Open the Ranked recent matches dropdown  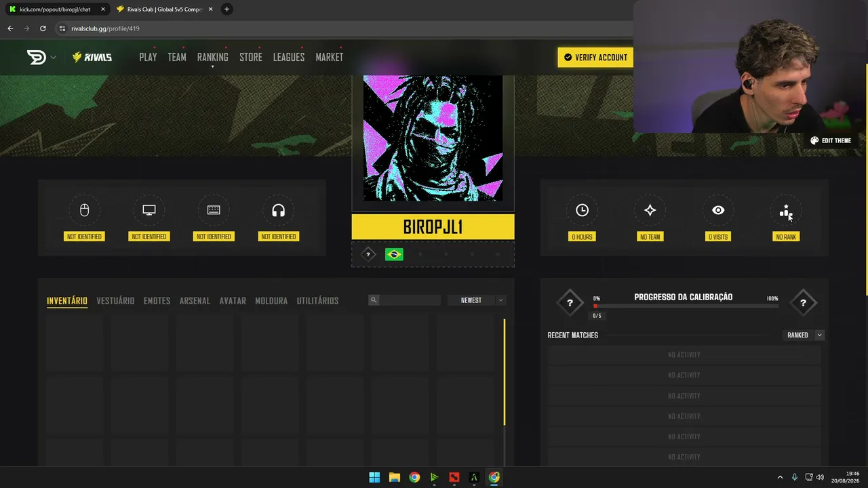(x=803, y=335)
